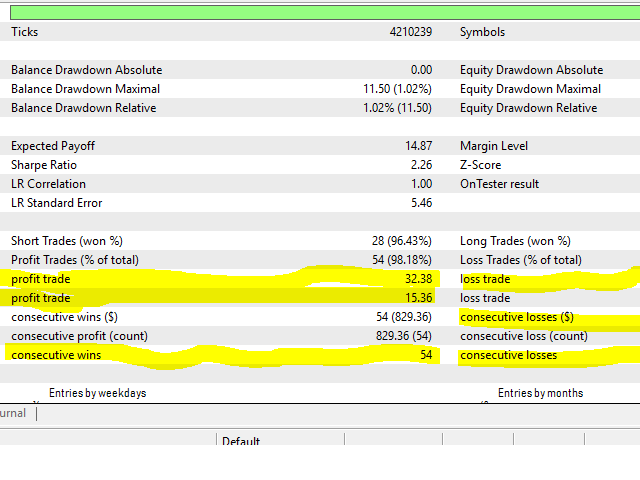Click the Margin Level label
This screenshot has height=480, width=640.
pyautogui.click(x=494, y=146)
